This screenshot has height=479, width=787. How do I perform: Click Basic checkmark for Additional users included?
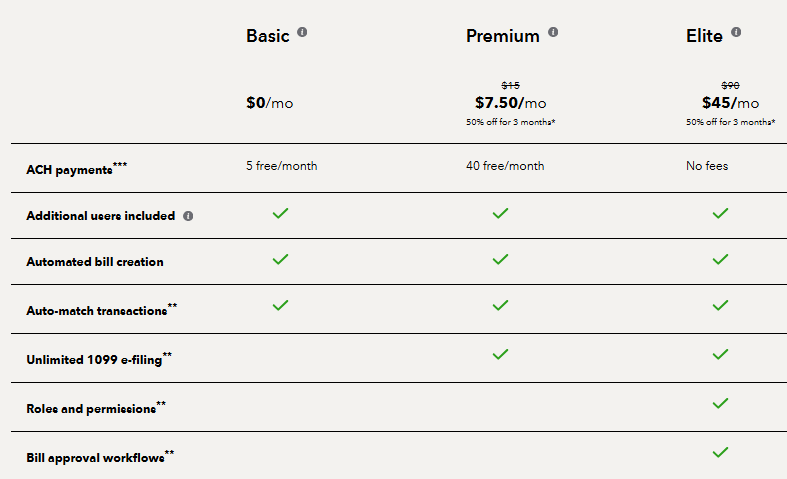(x=281, y=213)
